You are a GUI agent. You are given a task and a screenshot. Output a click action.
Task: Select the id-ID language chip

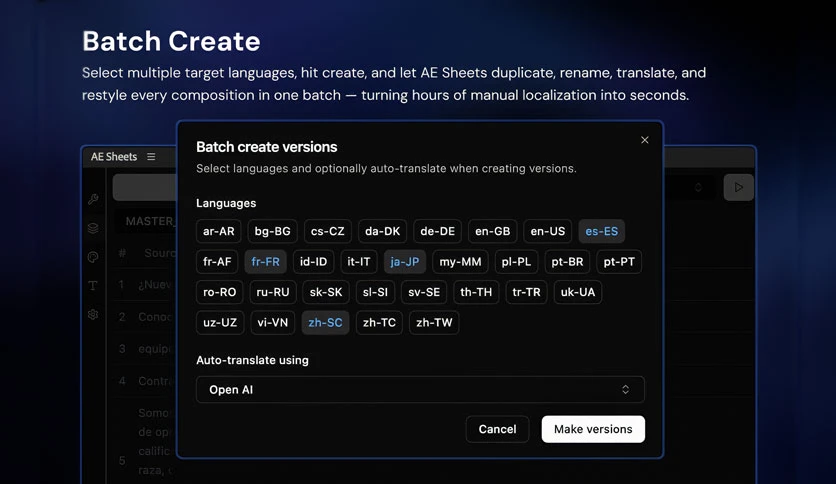314,262
